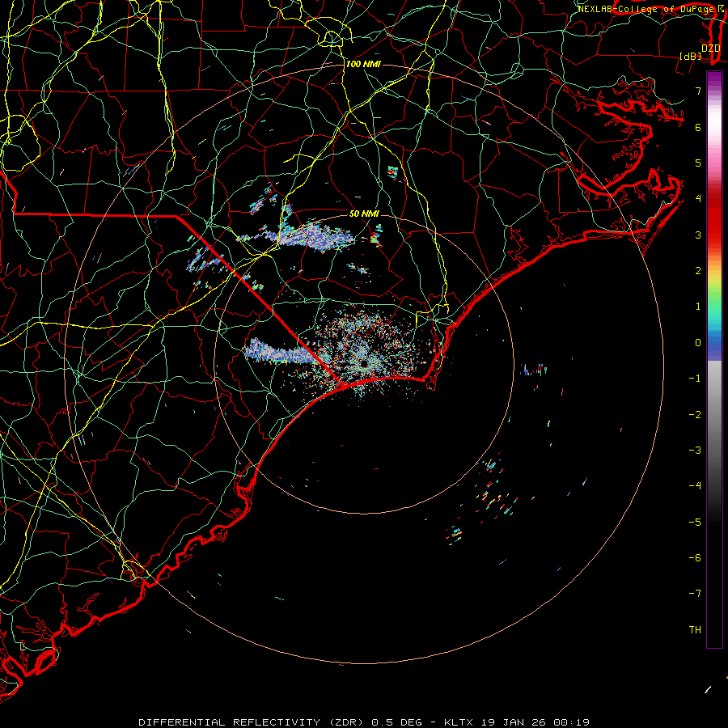Click the [dB] unit label
The height and width of the screenshot is (728, 728).
(x=690, y=57)
